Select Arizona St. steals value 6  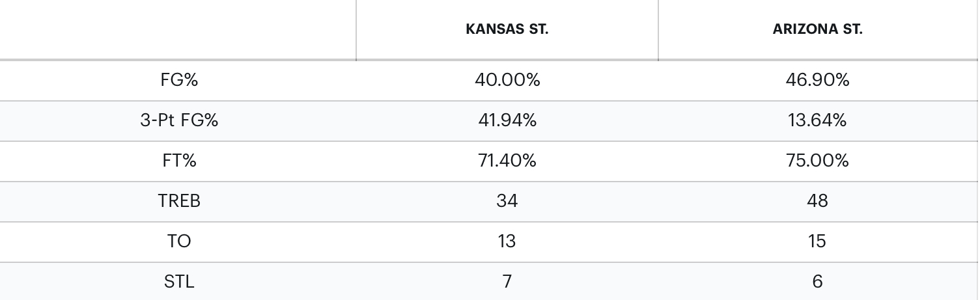[817, 282]
